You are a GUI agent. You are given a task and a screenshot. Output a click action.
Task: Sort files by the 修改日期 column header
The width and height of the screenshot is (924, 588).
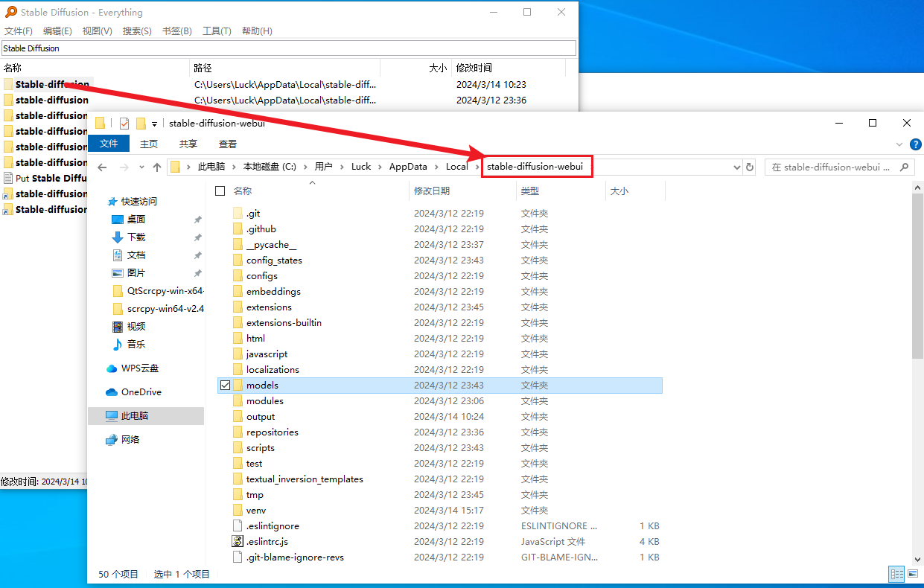coord(432,191)
